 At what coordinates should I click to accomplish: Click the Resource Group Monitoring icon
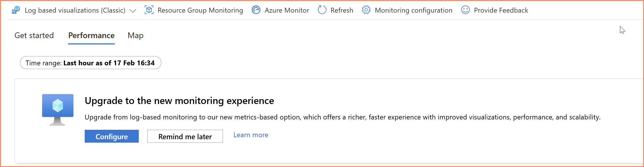click(149, 10)
